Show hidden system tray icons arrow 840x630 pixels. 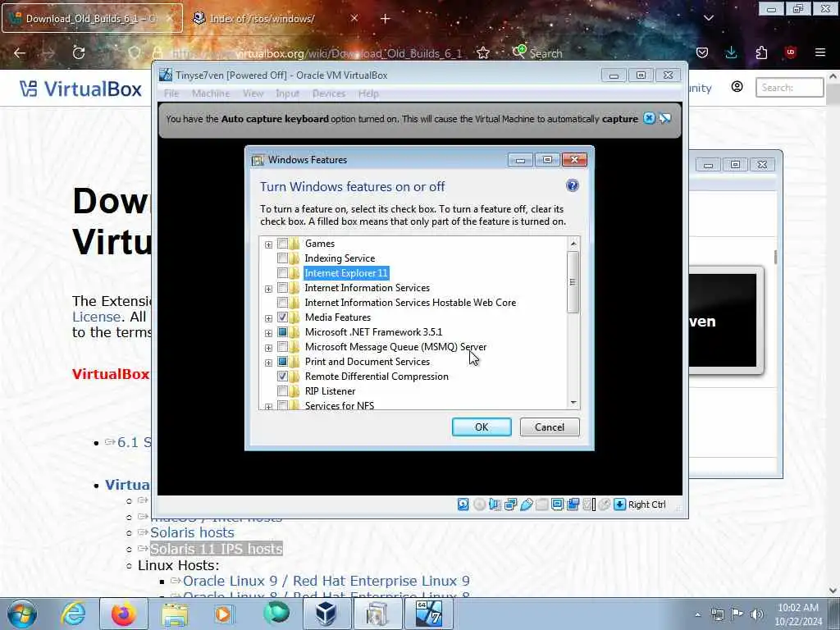click(697, 614)
